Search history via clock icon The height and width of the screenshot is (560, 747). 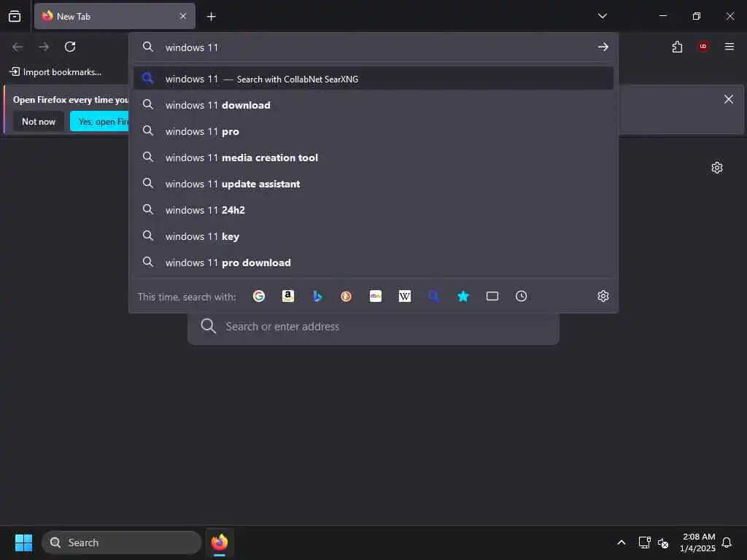click(x=521, y=296)
